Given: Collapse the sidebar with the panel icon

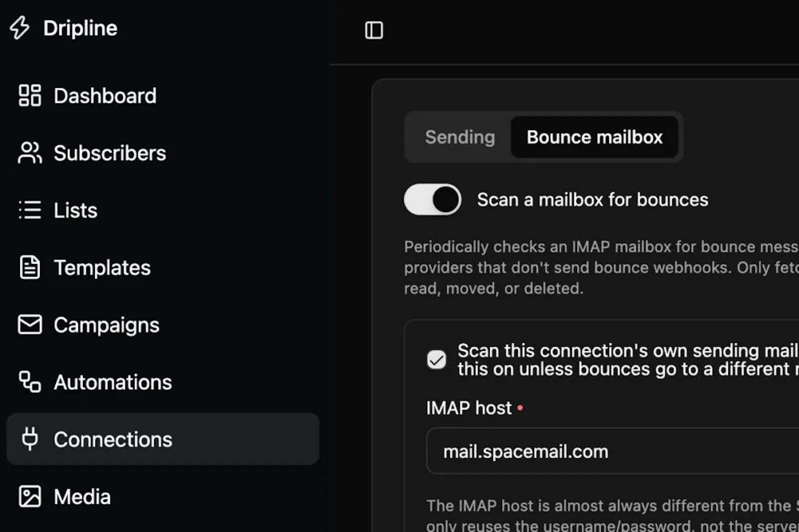Looking at the screenshot, I should pyautogui.click(x=374, y=30).
